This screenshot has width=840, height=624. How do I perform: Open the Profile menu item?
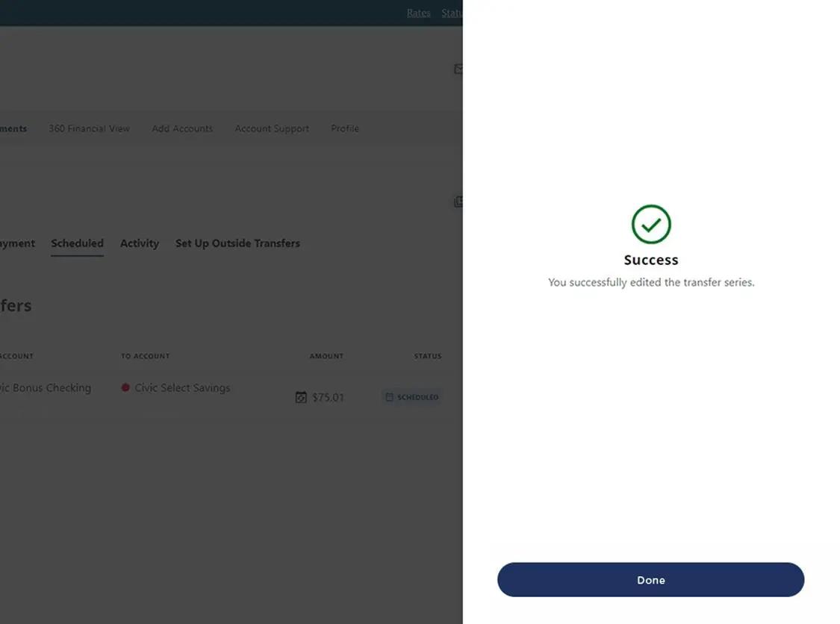click(x=344, y=128)
